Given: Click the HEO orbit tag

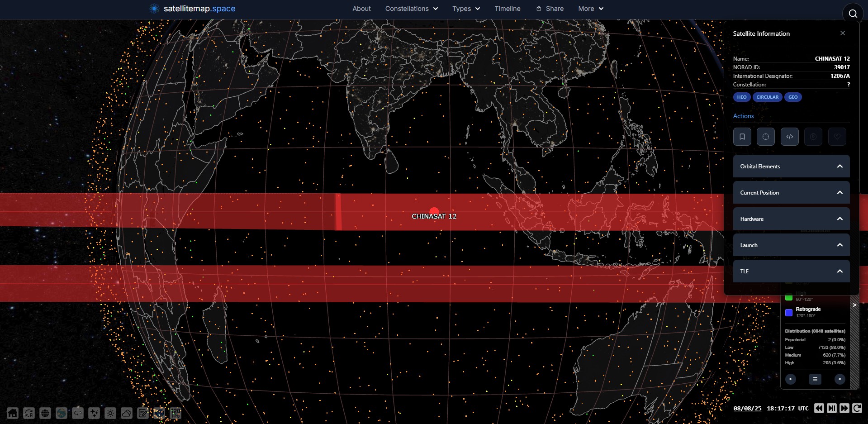Looking at the screenshot, I should coord(742,97).
